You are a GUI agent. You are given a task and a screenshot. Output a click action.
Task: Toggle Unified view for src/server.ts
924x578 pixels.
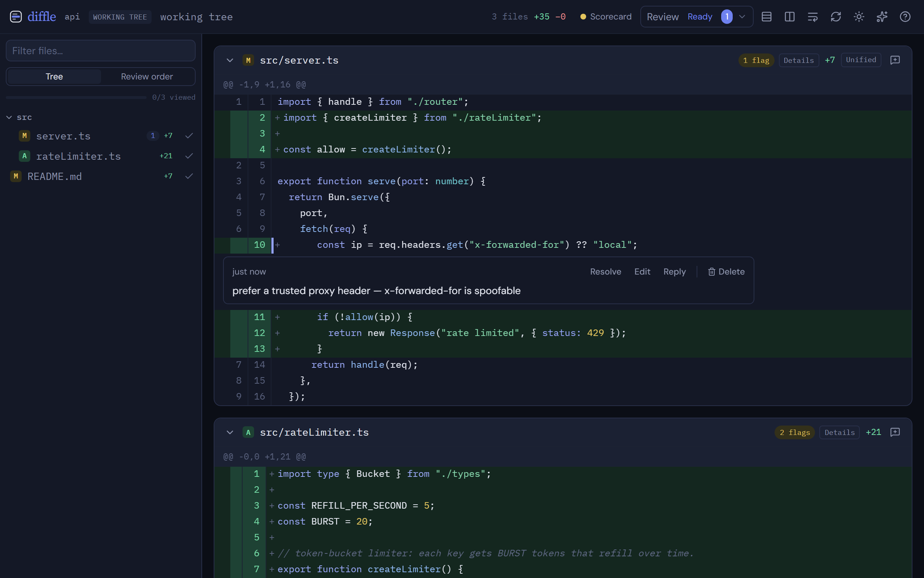pos(861,60)
